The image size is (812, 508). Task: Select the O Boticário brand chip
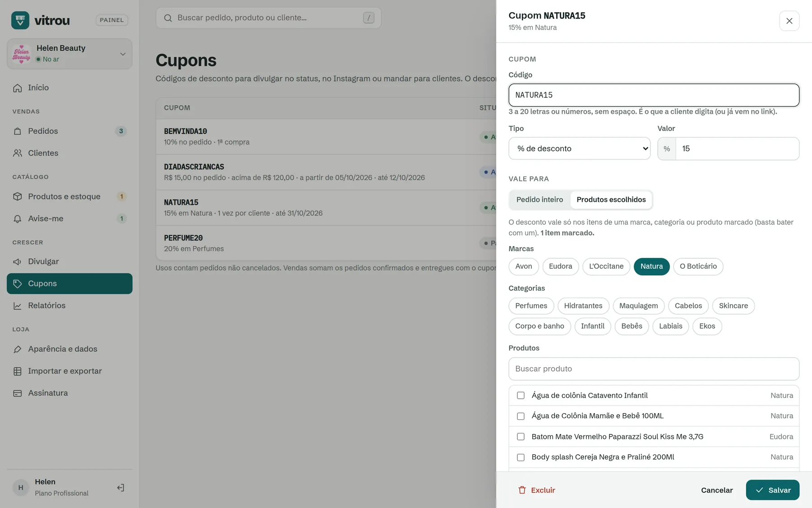[x=698, y=266]
